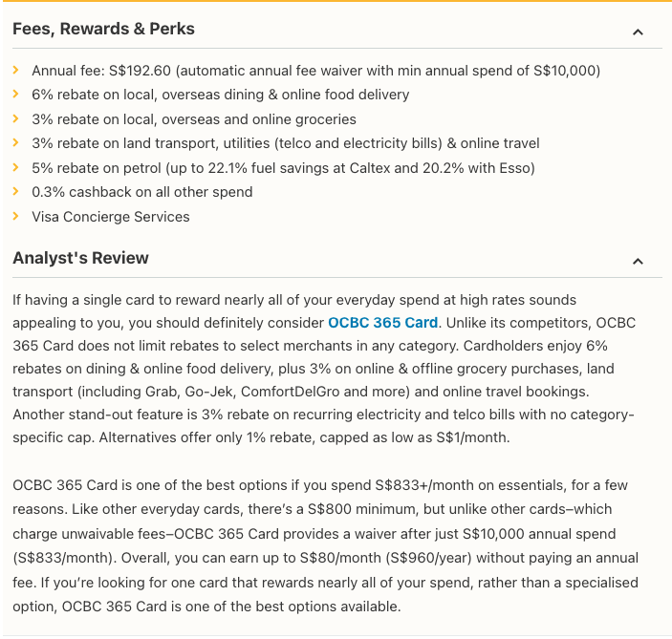Click the 3% rebate on groceries line
Image resolution: width=672 pixels, height=639 pixels.
[193, 119]
